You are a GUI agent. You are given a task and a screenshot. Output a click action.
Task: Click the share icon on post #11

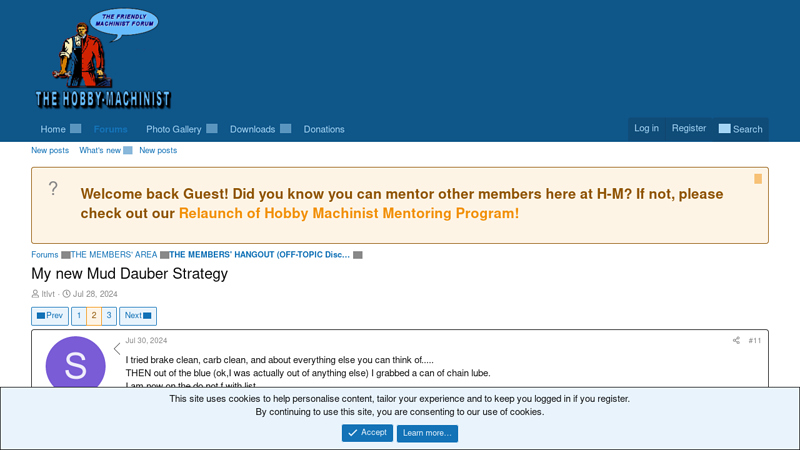tap(736, 340)
